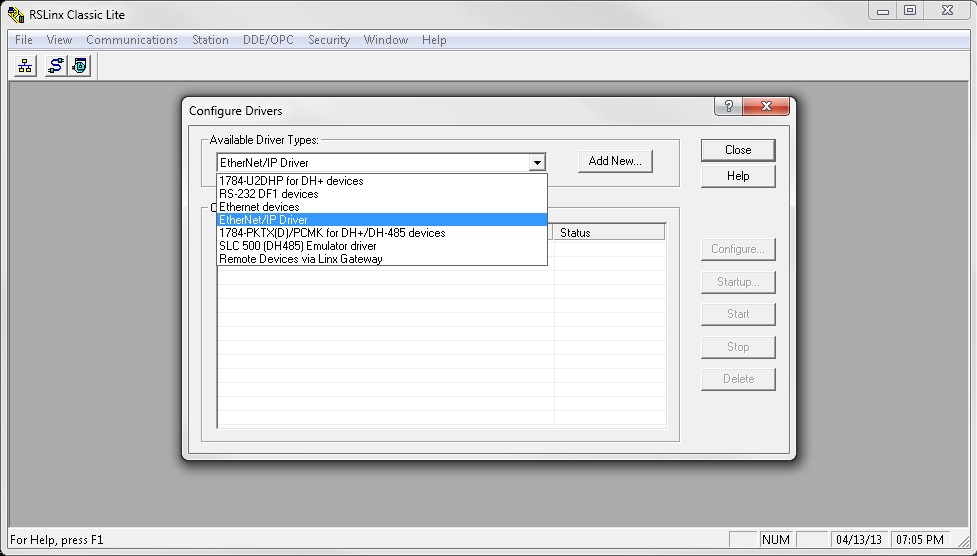977x556 pixels.
Task: Click the Configure Drivers dialog help question mark
Action: pyautogui.click(x=728, y=106)
